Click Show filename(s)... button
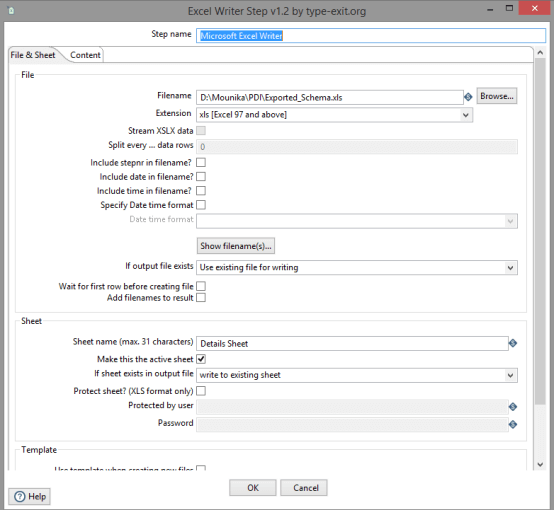554x511 pixels. pos(236,246)
